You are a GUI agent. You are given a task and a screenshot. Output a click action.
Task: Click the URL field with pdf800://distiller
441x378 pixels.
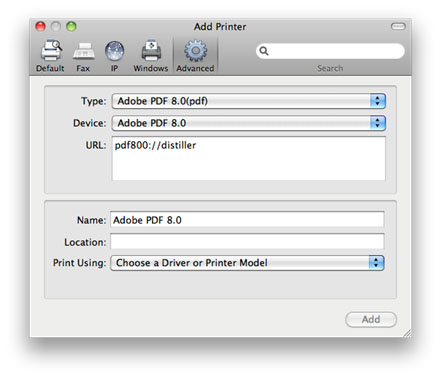(x=249, y=158)
